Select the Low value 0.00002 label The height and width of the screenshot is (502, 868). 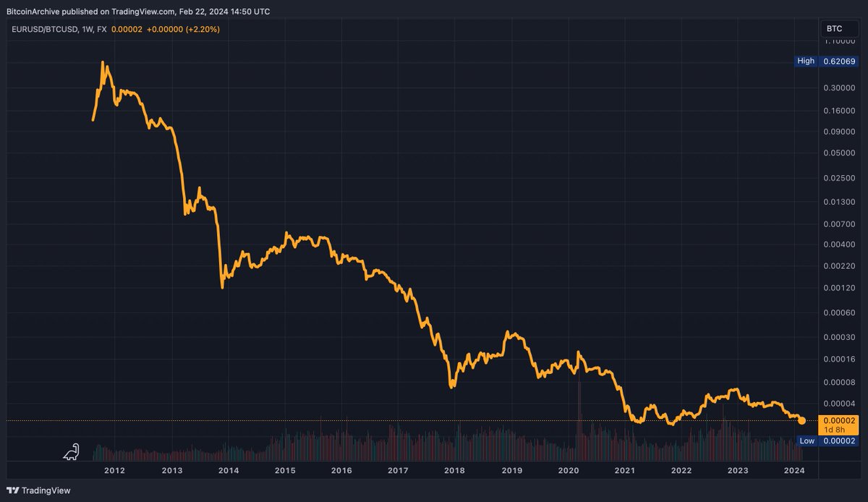(839, 441)
